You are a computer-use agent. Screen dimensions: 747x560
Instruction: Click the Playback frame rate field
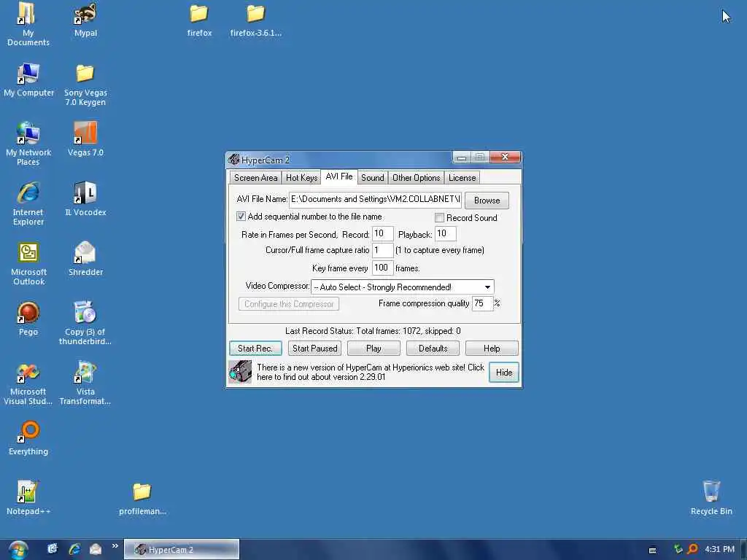pyautogui.click(x=446, y=234)
